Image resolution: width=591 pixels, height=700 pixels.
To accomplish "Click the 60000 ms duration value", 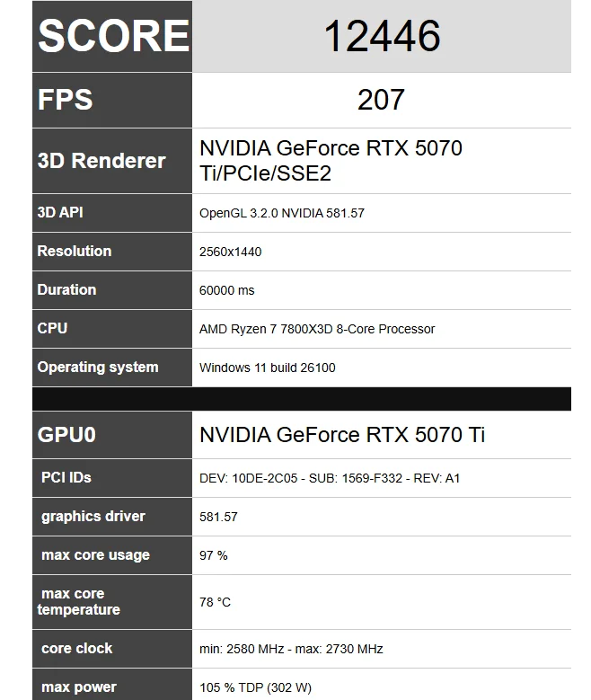I will (x=226, y=290).
